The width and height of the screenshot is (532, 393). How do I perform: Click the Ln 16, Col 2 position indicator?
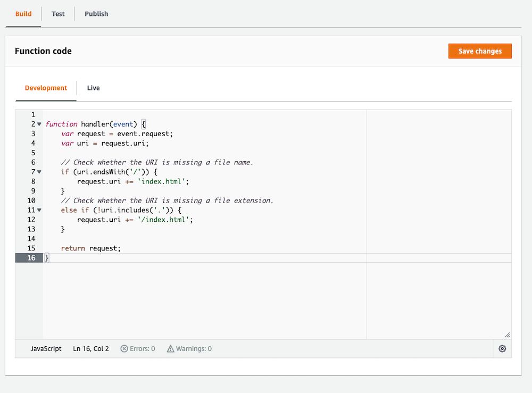pyautogui.click(x=90, y=348)
